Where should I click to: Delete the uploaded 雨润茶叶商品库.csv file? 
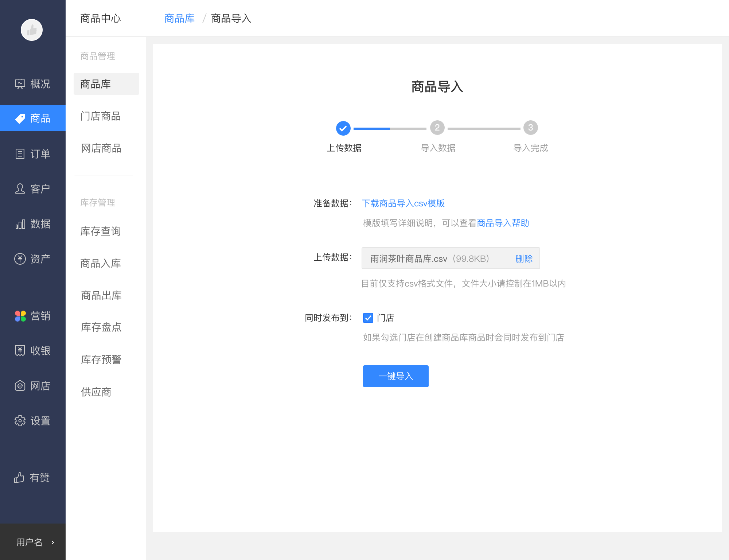[x=523, y=258]
